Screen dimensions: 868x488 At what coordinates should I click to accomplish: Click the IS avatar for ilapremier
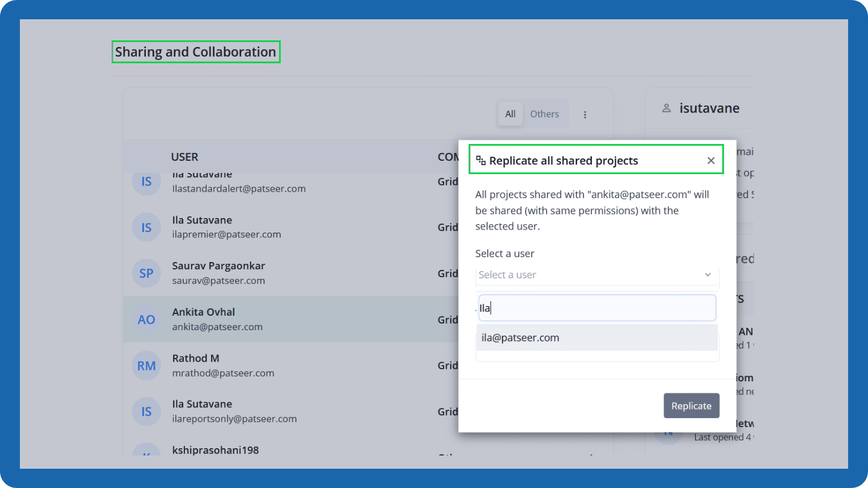click(x=146, y=227)
